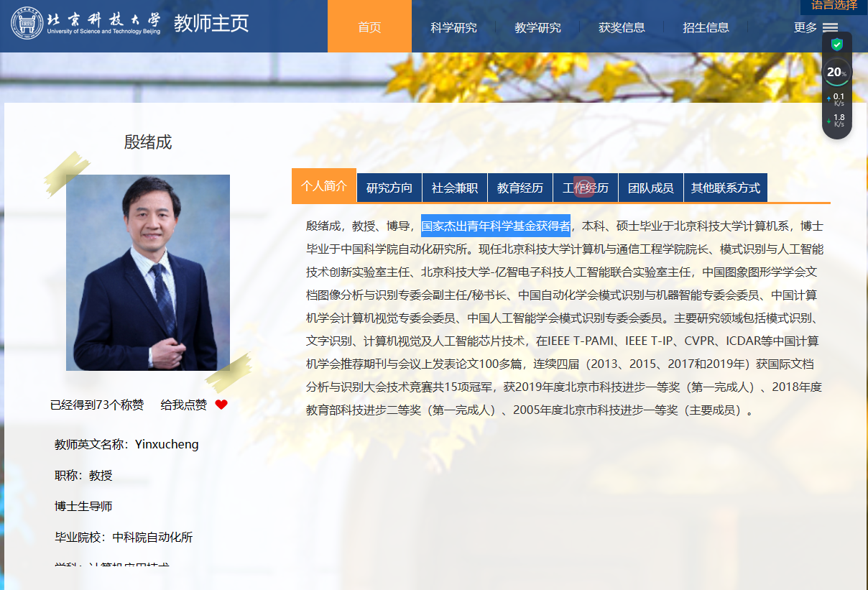
Task: Show the 团队成员 tab
Action: click(x=650, y=188)
